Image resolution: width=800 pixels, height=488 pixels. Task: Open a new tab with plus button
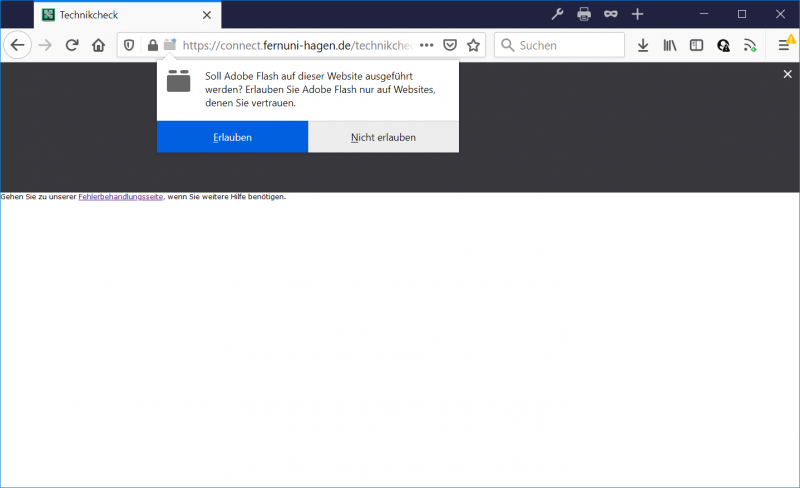pyautogui.click(x=637, y=14)
